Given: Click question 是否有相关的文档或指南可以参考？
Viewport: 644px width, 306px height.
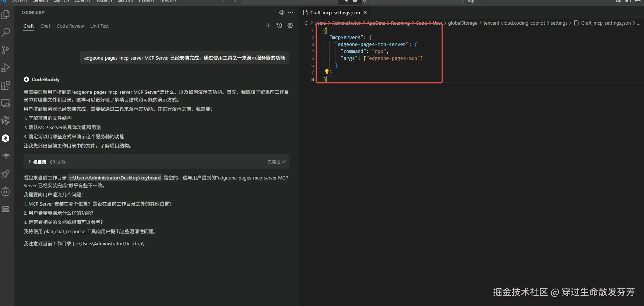Looking at the screenshot, I should (x=63, y=222).
